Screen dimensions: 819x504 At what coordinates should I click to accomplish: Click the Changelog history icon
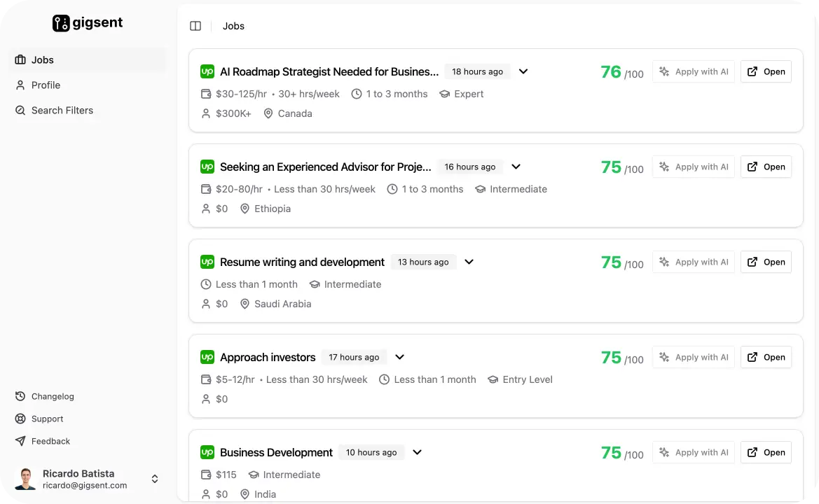click(20, 396)
